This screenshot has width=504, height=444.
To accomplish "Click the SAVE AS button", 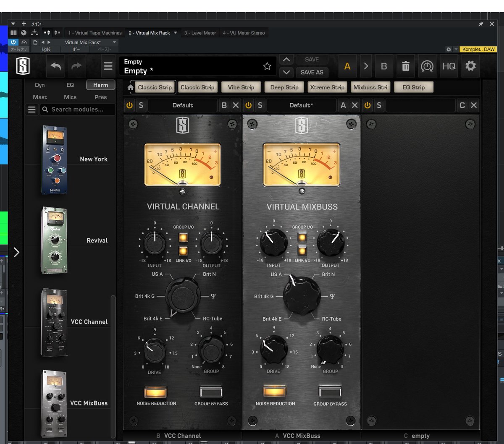I will [x=312, y=72].
